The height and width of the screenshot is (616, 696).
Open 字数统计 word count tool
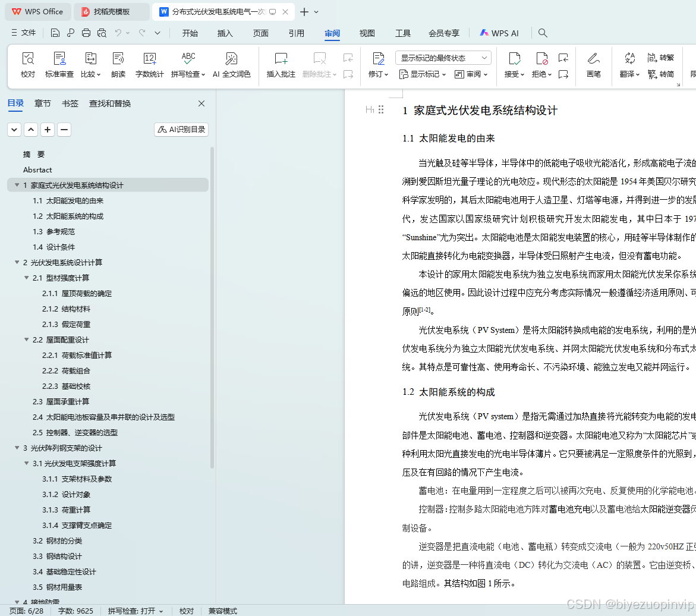pyautogui.click(x=150, y=64)
